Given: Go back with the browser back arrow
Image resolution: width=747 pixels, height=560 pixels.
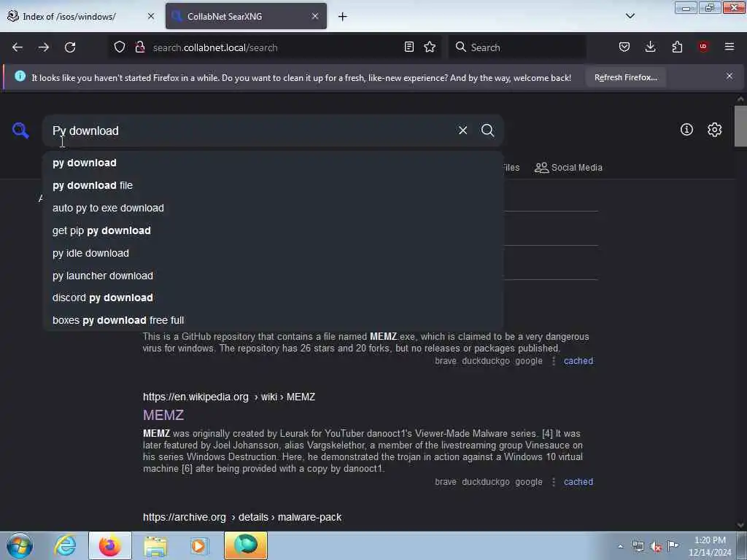Looking at the screenshot, I should (18, 47).
